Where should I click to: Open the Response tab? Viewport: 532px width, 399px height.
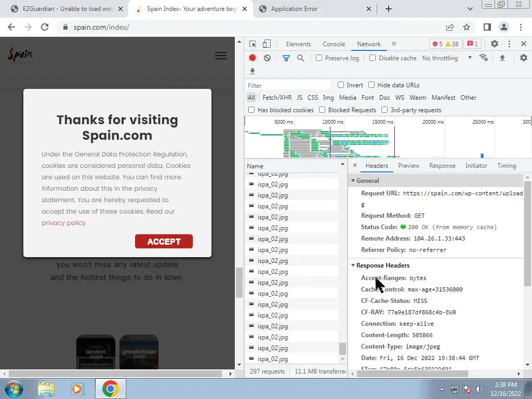point(442,166)
